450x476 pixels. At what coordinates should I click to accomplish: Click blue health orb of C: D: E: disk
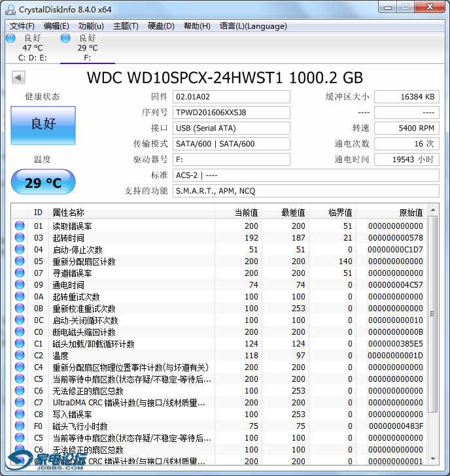click(x=10, y=38)
